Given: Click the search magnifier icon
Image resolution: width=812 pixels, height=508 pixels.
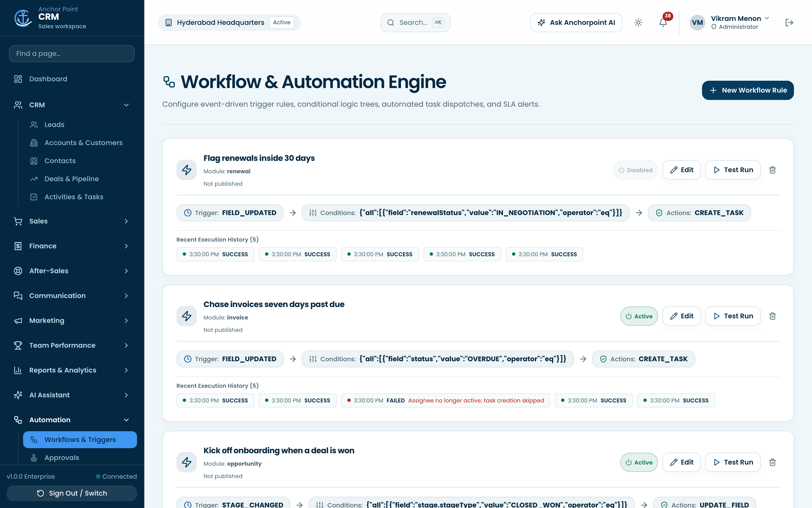Looking at the screenshot, I should coord(390,23).
